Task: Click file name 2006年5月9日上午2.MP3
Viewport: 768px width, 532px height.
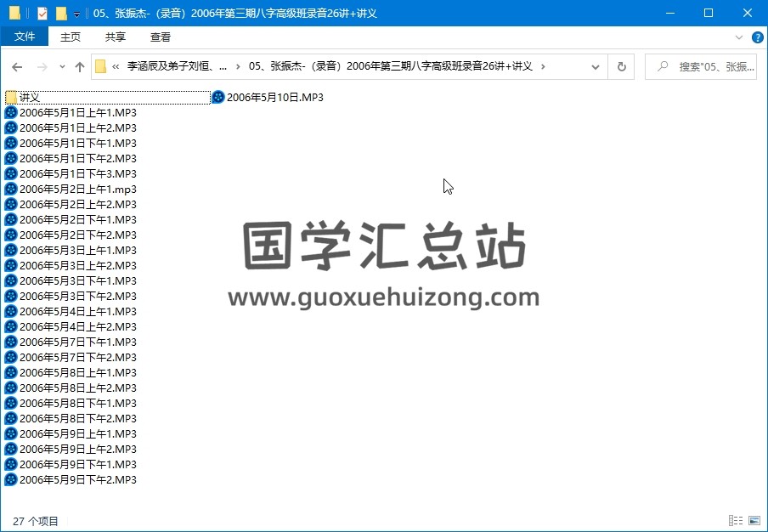Action: [78, 449]
